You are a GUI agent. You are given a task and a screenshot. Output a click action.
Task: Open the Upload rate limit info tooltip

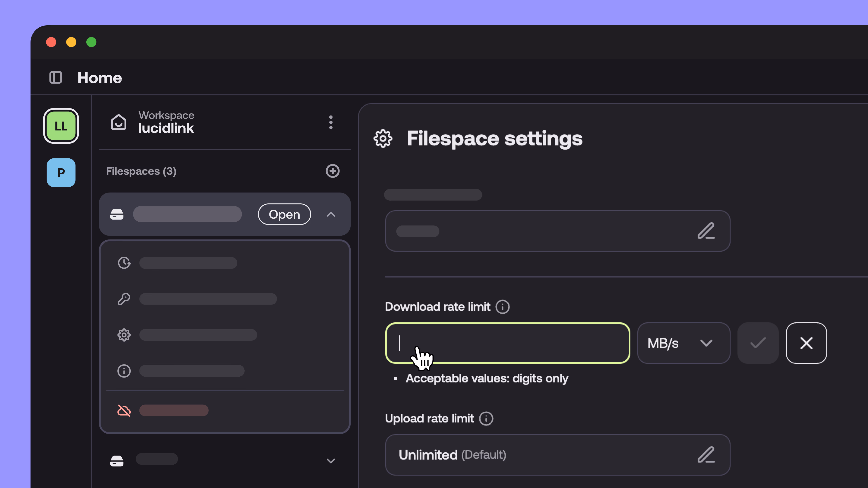pyautogui.click(x=486, y=418)
